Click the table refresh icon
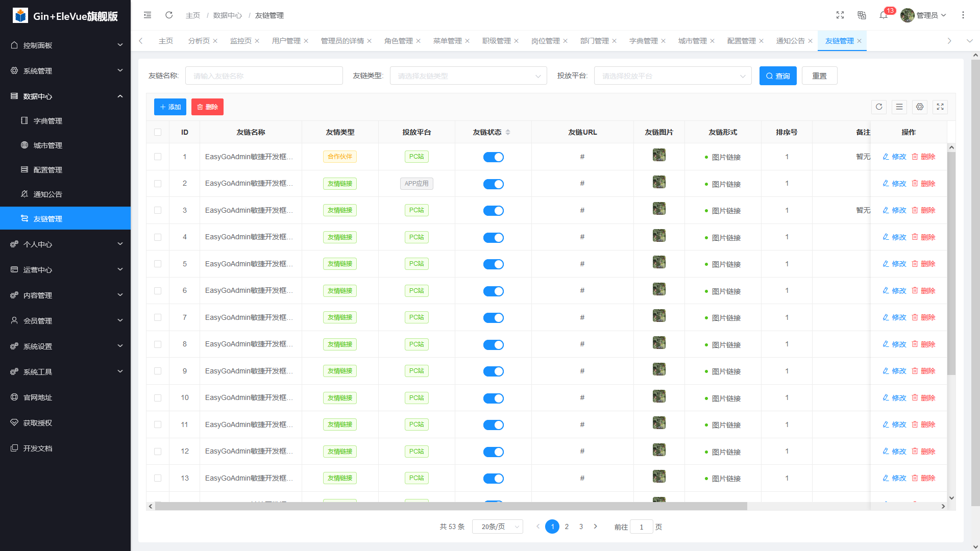The height and width of the screenshot is (551, 980). (x=879, y=107)
